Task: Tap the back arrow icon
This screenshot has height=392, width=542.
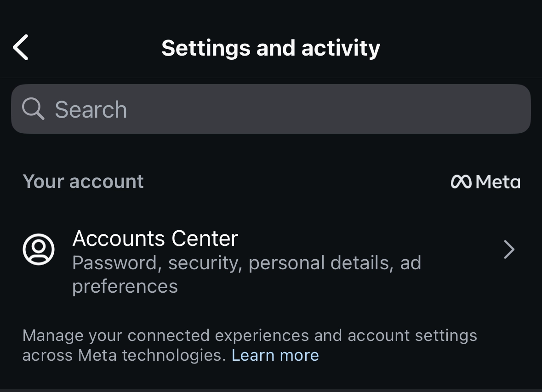Action: pos(21,47)
